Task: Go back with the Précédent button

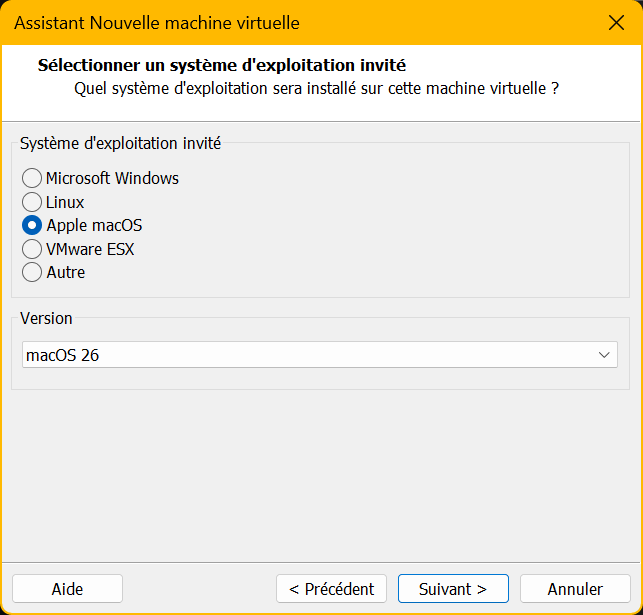Action: pyautogui.click(x=331, y=589)
